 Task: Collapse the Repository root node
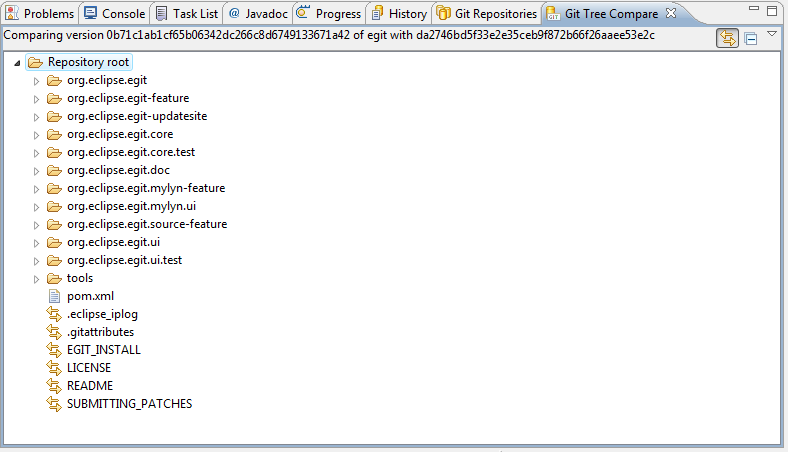20,62
